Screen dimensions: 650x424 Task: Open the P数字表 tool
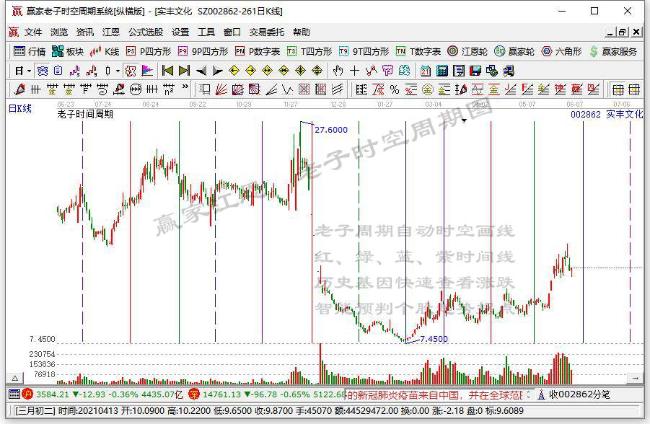[257, 51]
